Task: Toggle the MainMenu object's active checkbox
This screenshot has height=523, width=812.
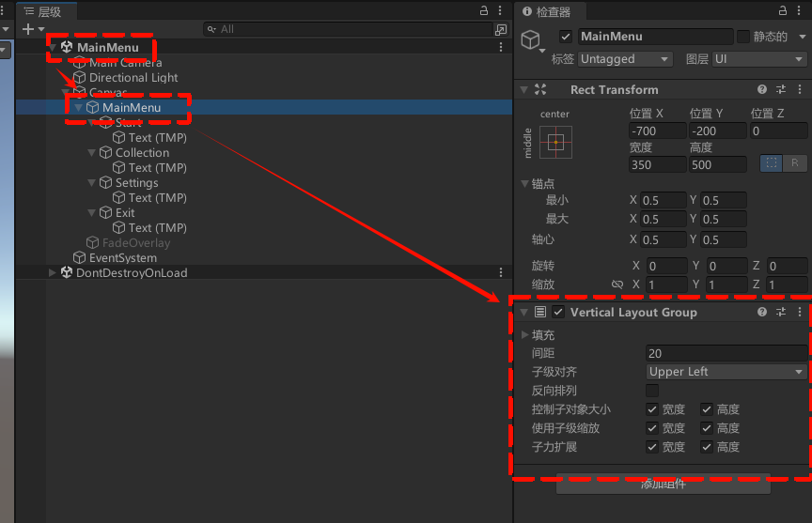Action: tap(566, 37)
